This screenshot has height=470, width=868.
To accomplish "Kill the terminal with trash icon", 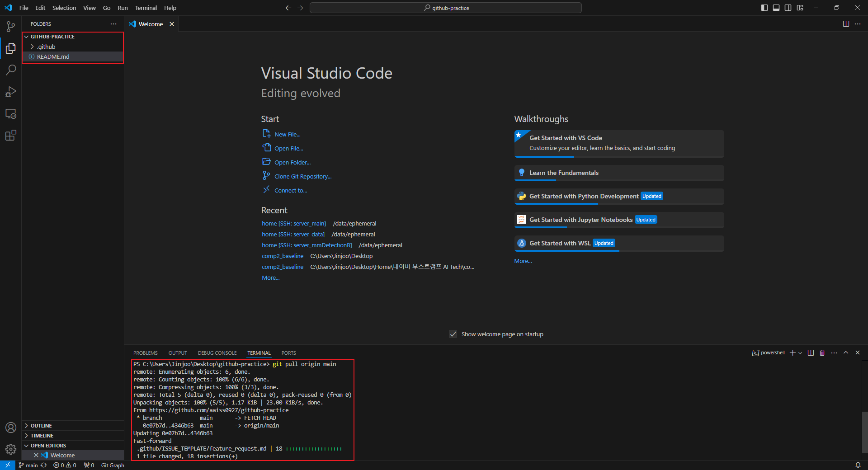I will (822, 352).
